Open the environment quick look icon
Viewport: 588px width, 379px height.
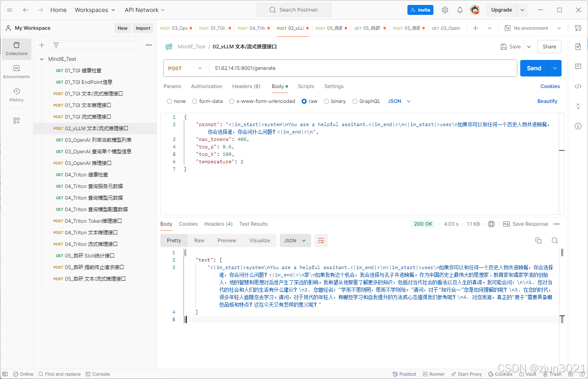click(x=578, y=28)
